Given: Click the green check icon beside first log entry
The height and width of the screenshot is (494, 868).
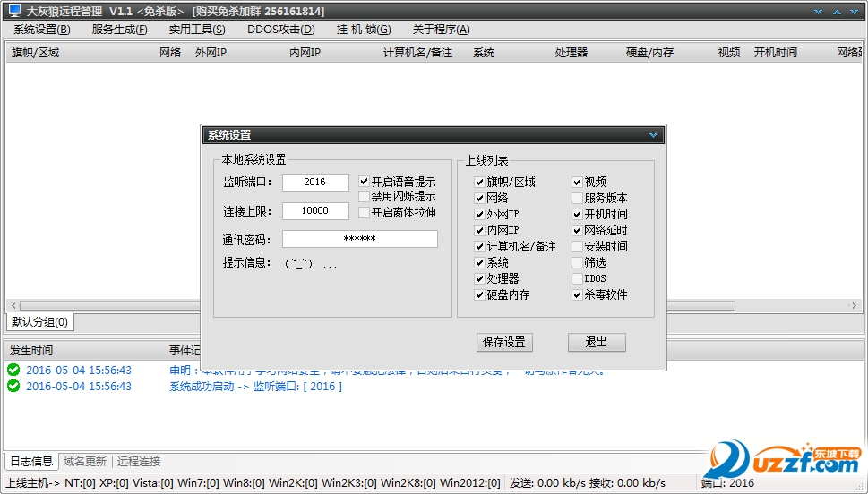Looking at the screenshot, I should [x=13, y=370].
